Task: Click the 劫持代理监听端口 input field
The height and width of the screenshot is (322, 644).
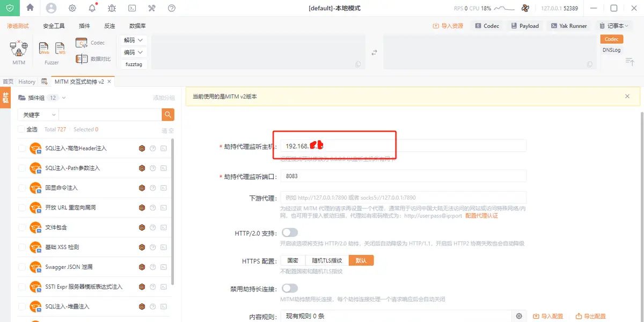Action: click(x=403, y=176)
